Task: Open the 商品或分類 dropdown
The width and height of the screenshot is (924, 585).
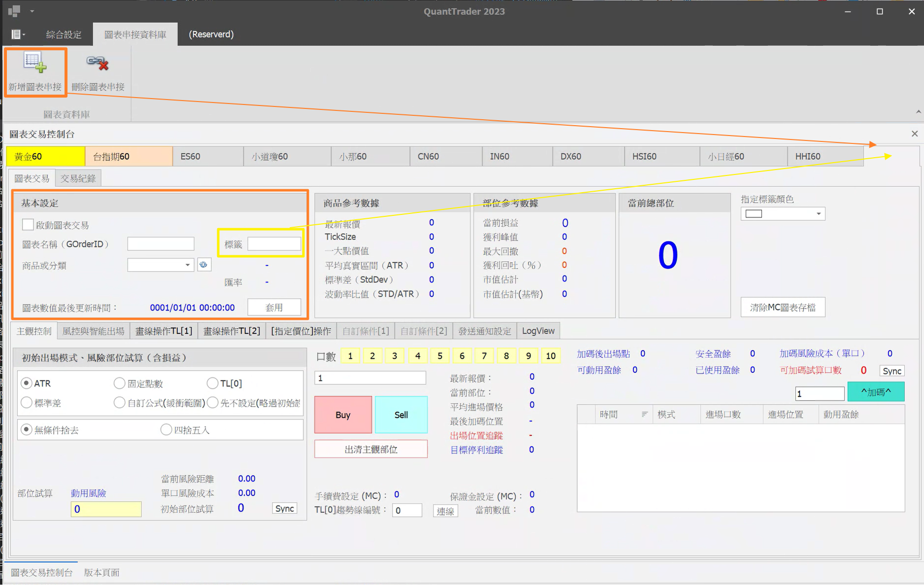Action: click(x=187, y=265)
